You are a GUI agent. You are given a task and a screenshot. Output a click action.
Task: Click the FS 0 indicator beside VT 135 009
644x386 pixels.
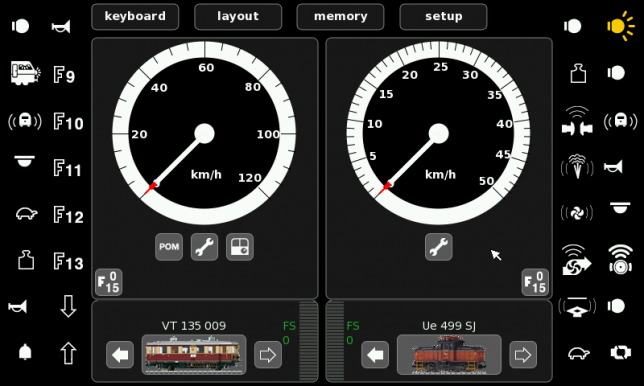[x=289, y=333]
